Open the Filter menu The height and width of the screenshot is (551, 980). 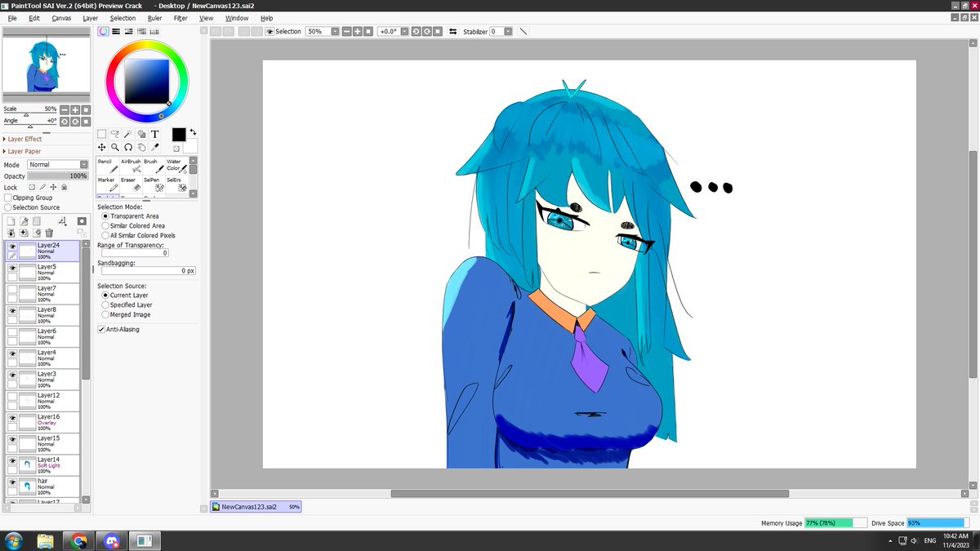coord(180,18)
